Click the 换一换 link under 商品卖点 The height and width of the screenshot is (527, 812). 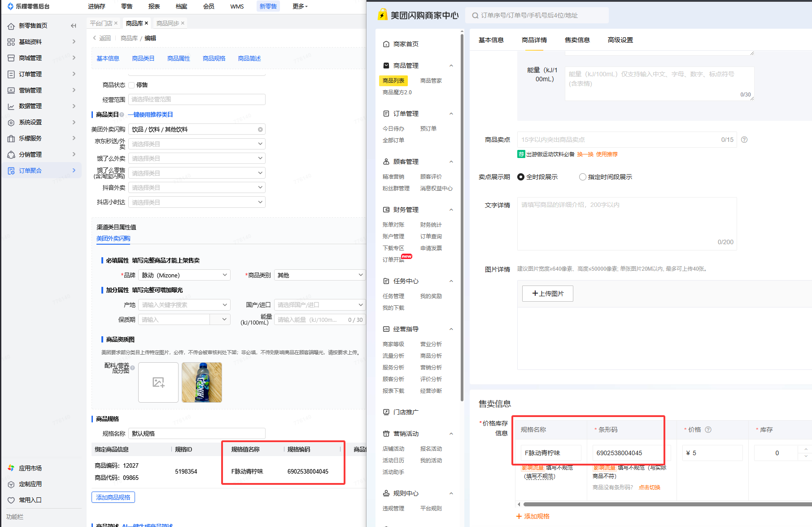point(585,154)
